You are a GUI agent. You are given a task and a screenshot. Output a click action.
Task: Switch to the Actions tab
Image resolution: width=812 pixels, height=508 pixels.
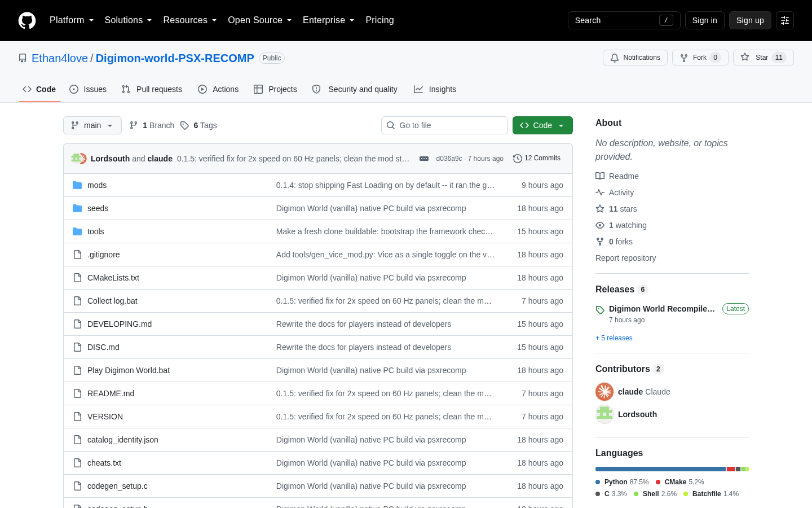pyautogui.click(x=218, y=89)
